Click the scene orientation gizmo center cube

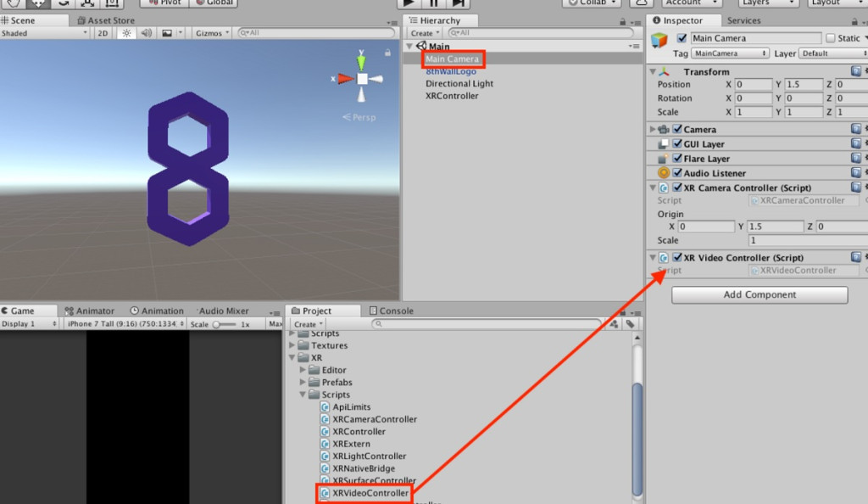pyautogui.click(x=362, y=79)
